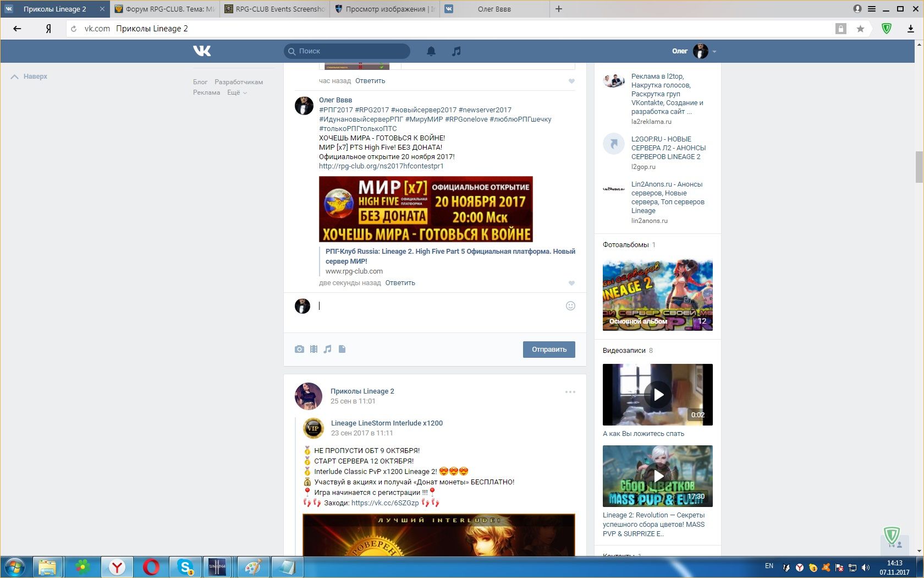Open Opera from the taskbar

pyautogui.click(x=151, y=567)
